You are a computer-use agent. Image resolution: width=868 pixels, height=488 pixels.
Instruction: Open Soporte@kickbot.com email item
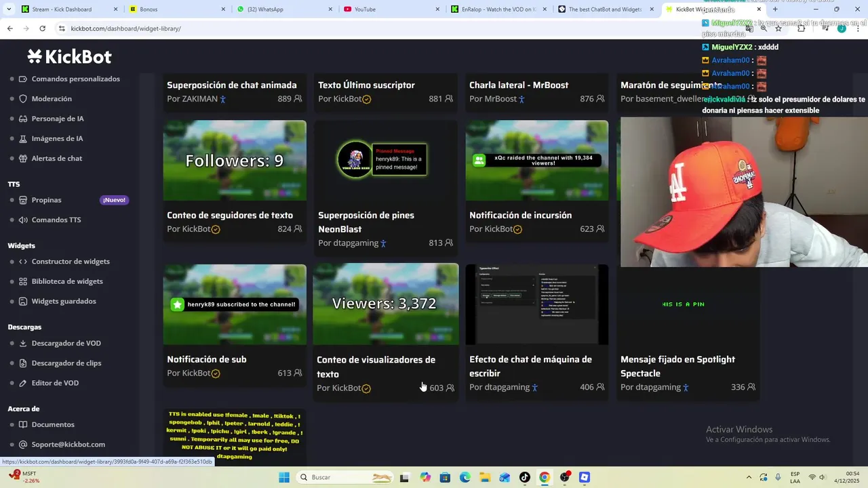(x=68, y=445)
